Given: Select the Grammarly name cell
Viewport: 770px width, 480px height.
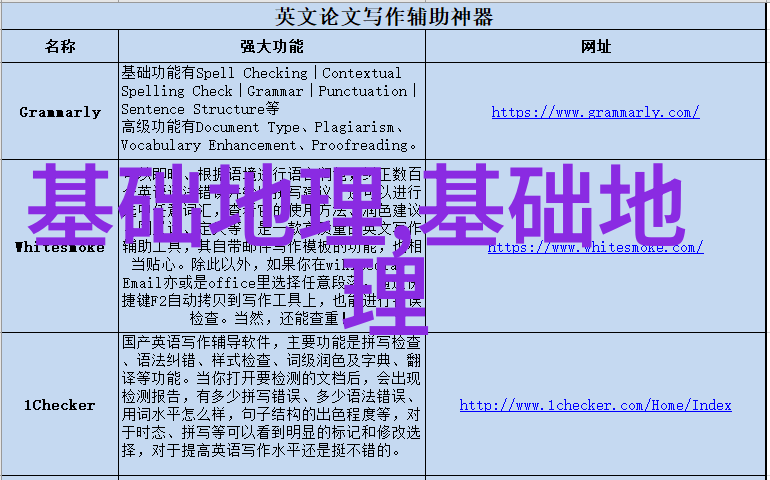Looking at the screenshot, I should pyautogui.click(x=60, y=111).
